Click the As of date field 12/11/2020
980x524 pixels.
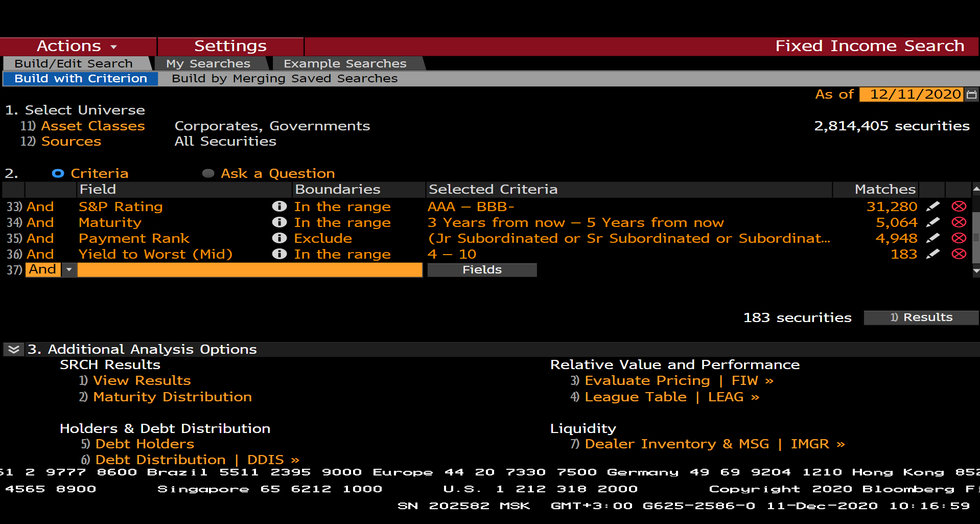[912, 95]
